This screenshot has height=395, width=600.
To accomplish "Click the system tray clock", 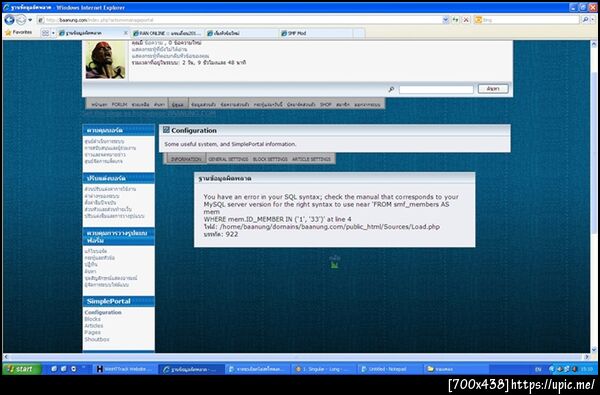I will 587,369.
